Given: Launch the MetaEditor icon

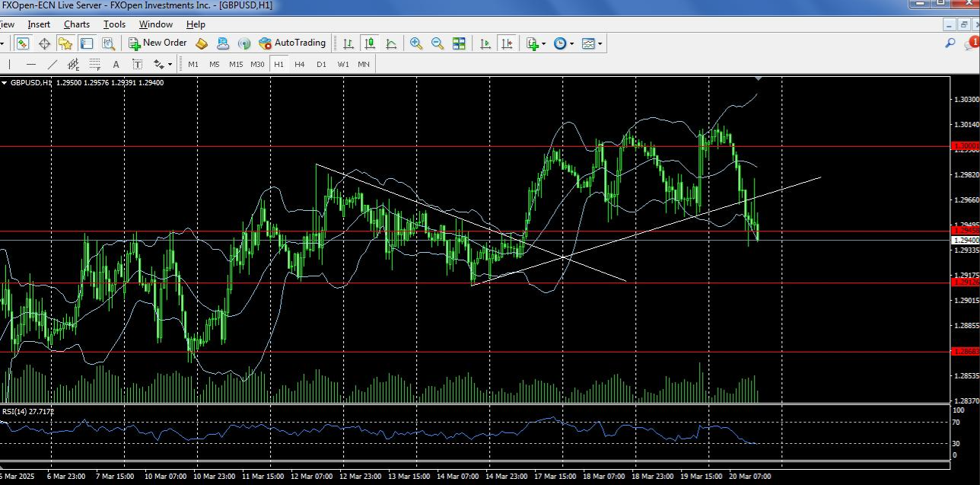Looking at the screenshot, I should coord(202,43).
